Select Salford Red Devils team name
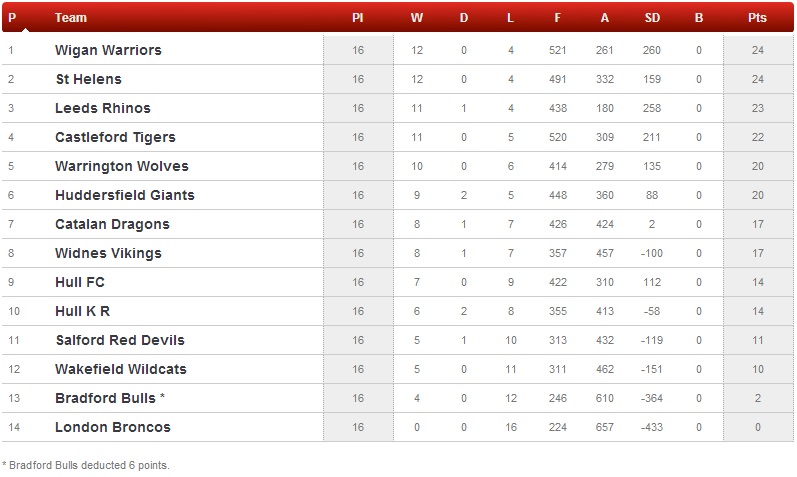Image resolution: width=797 pixels, height=477 pixels. tap(120, 340)
